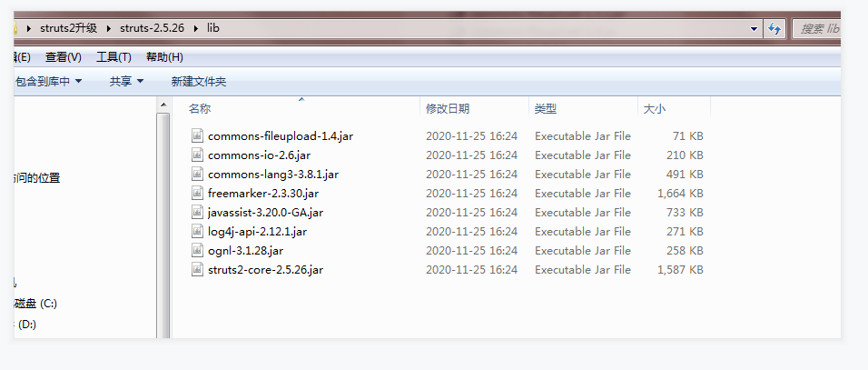868x370 pixels.
Task: Click the commons-fileupload-1.4.jar file icon
Action: tap(198, 135)
